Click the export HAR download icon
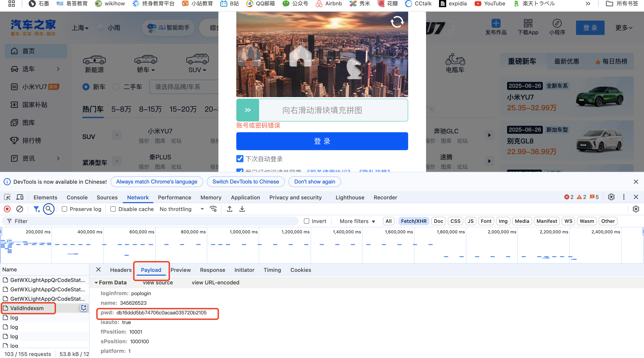The height and width of the screenshot is (358, 644). [242, 209]
